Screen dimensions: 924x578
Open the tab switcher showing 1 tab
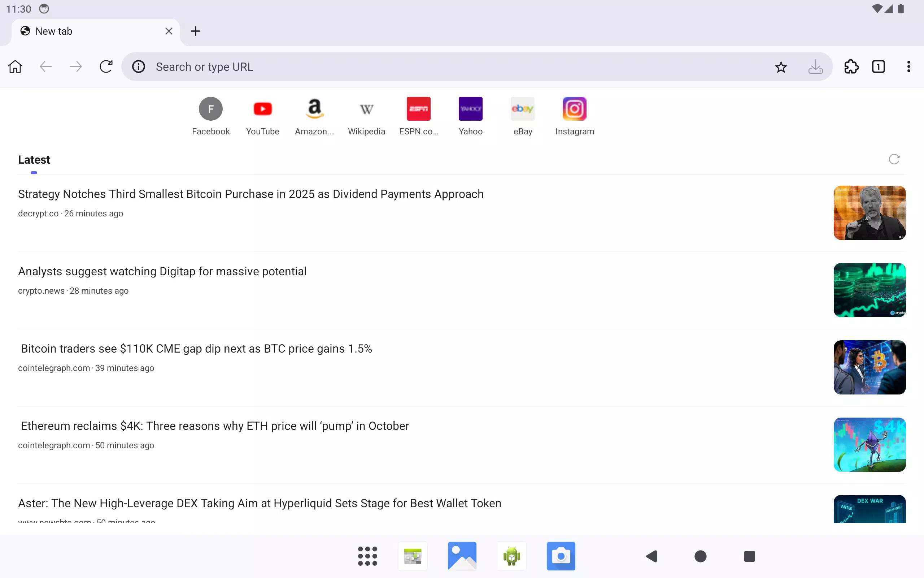point(878,67)
